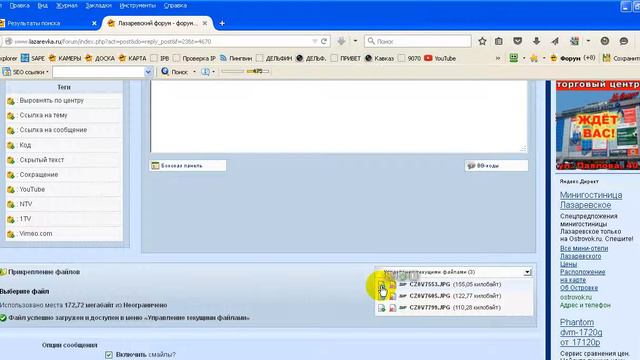The width and height of the screenshot is (640, 360).
Task: Save page to Pocket
Action: (518, 41)
